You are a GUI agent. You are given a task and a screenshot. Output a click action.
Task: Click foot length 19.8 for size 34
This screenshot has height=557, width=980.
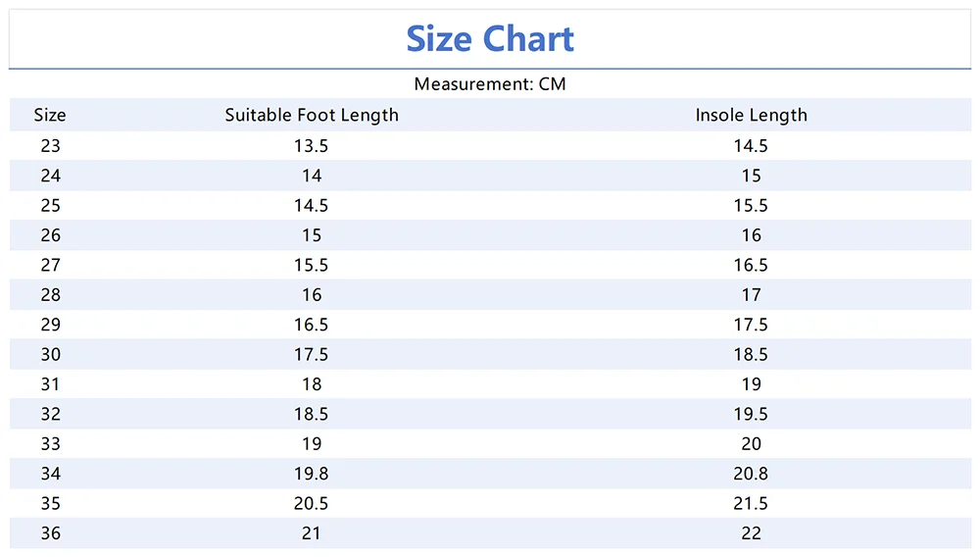312,474
